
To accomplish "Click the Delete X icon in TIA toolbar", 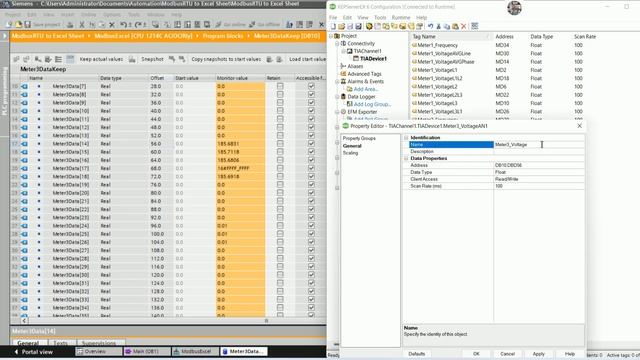I will click(112, 25).
